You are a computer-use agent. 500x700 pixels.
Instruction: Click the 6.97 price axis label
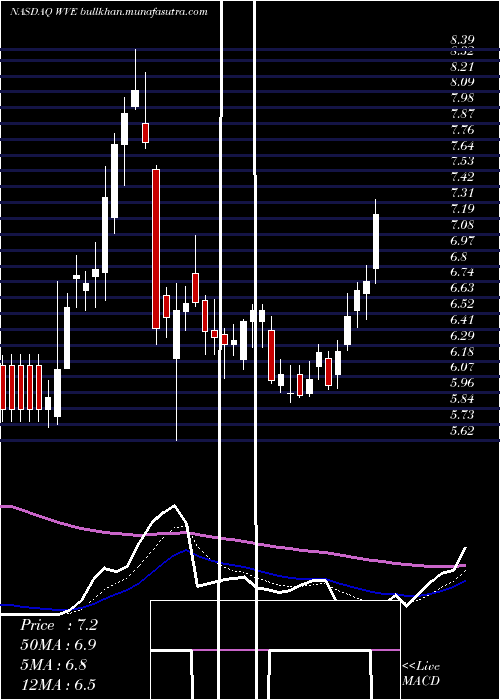tap(462, 241)
